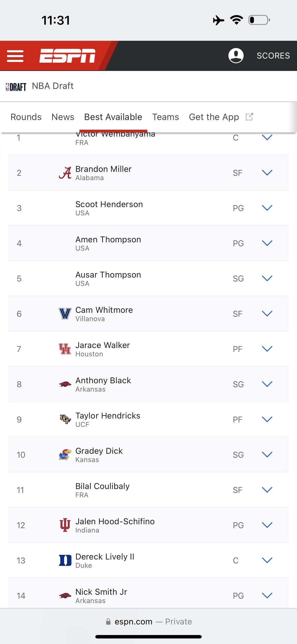Open the Teams tab
The image size is (297, 644).
[x=166, y=117]
